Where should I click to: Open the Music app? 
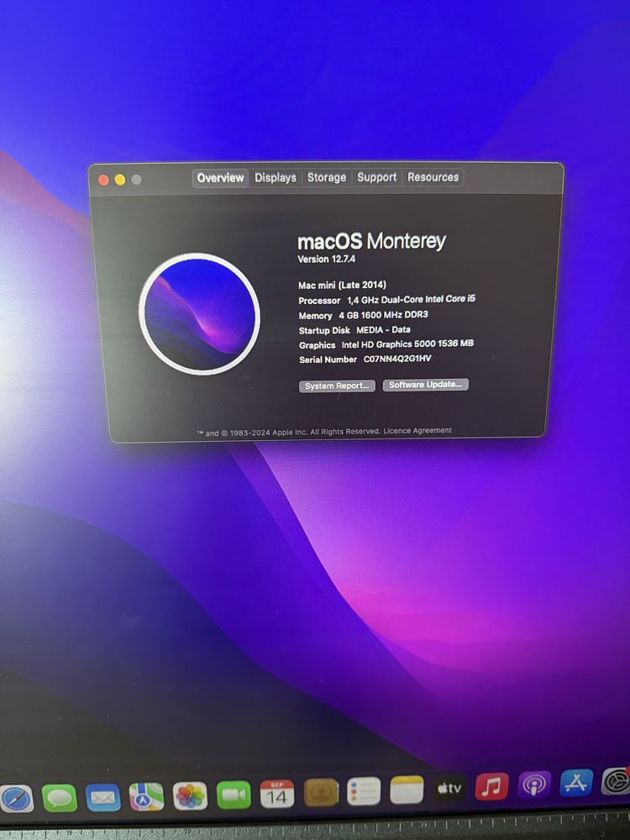click(x=491, y=786)
